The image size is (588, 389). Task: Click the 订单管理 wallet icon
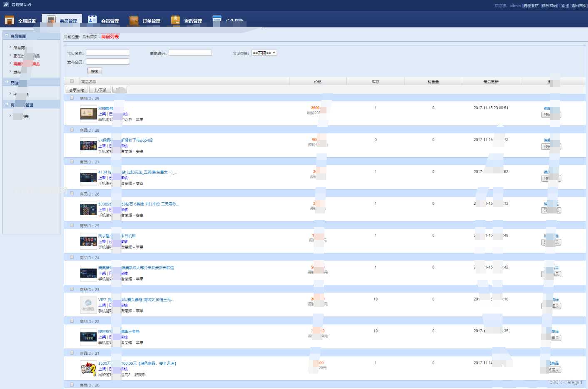click(x=134, y=20)
